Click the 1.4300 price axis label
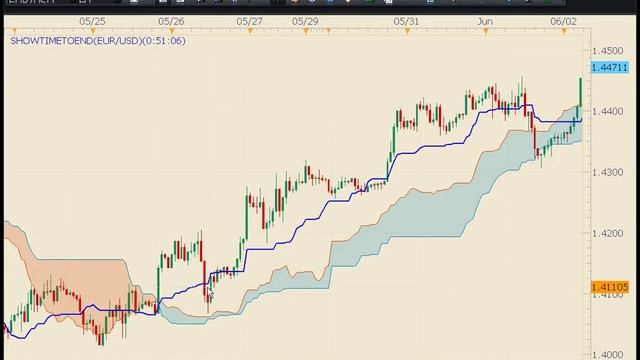Image resolution: width=640 pixels, height=360 pixels. [608, 172]
